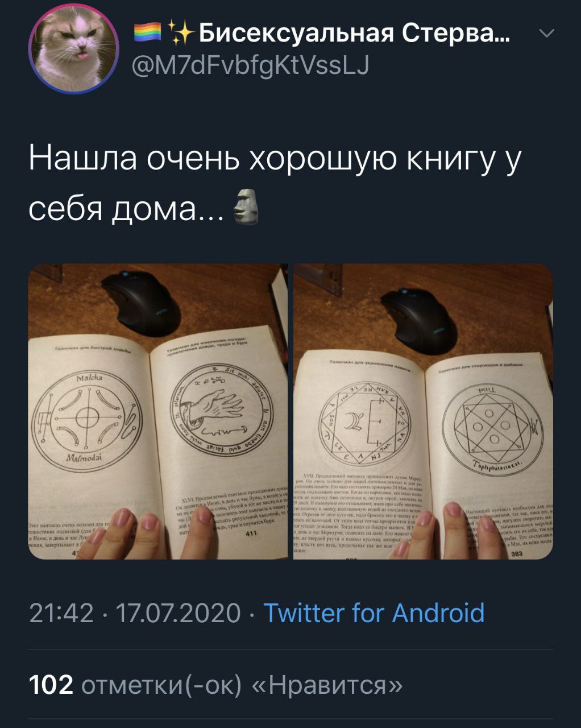This screenshot has width=581, height=728.
Task: Select the moai statue emoji
Action: coord(246,208)
